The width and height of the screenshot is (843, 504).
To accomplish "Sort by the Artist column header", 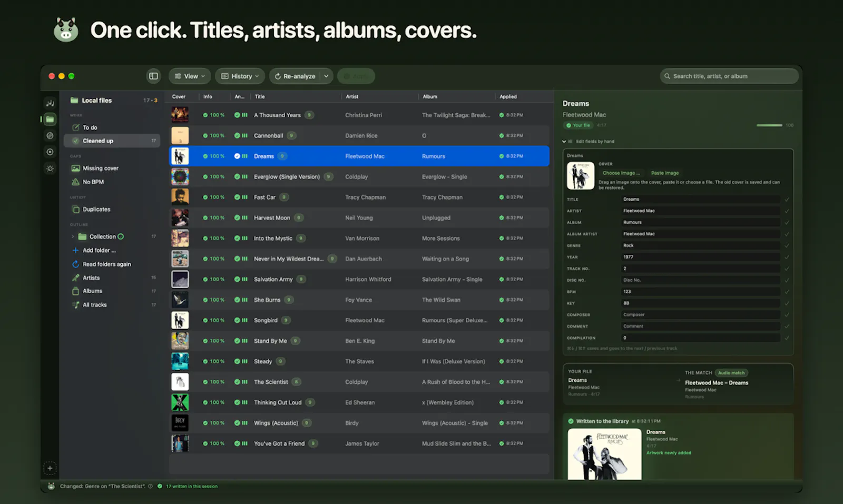I will 352,97.
